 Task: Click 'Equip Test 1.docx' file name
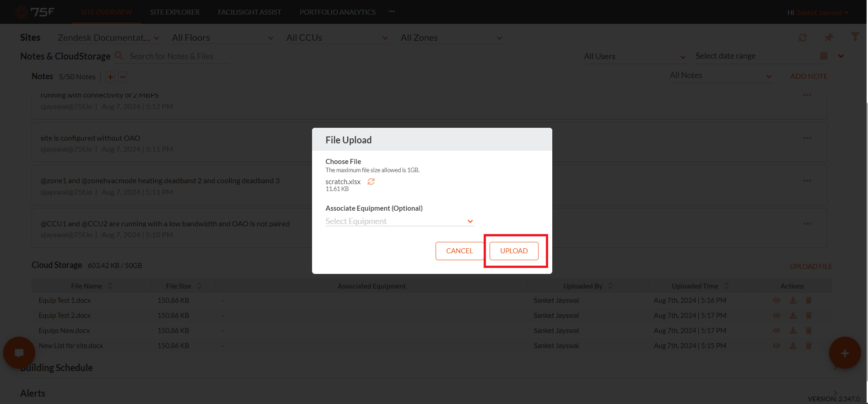65,300
